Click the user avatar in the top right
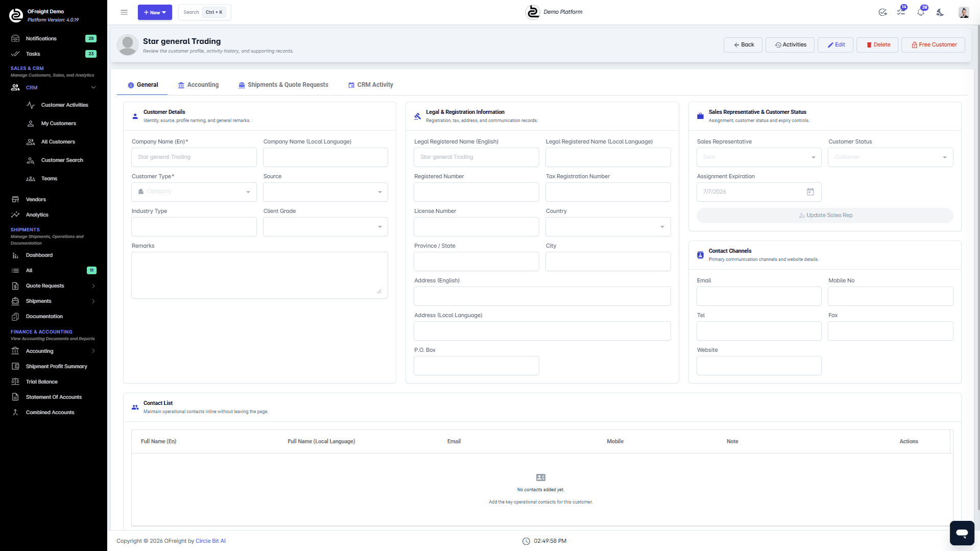 (x=963, y=12)
